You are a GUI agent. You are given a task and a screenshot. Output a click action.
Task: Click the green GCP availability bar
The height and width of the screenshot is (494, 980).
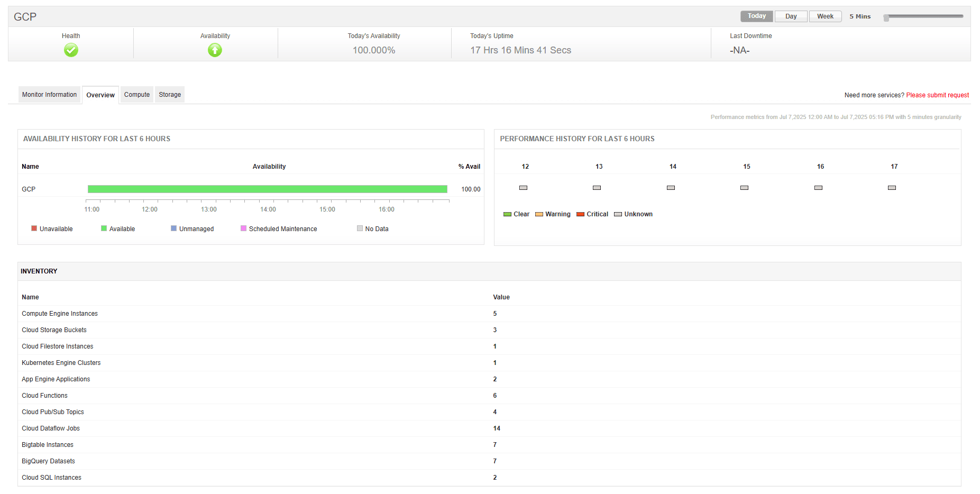coord(267,189)
